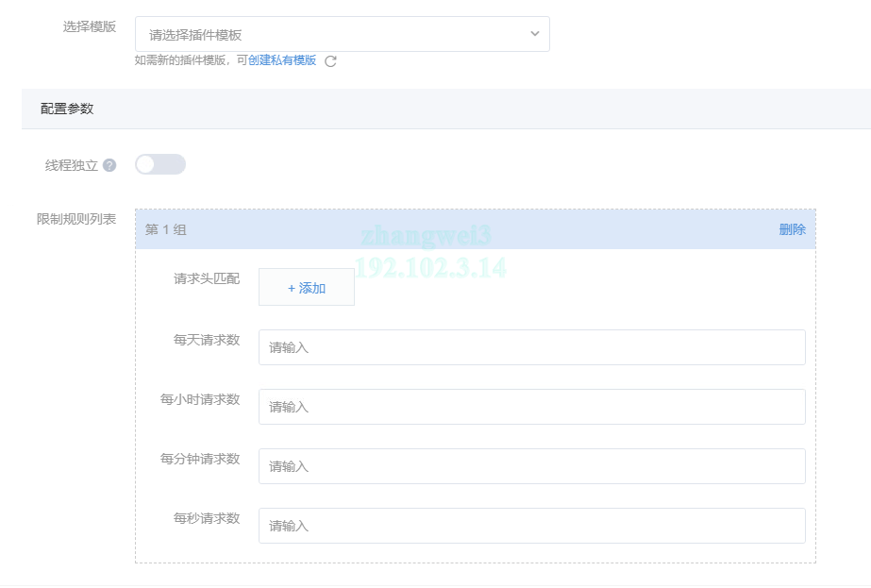Click the 选择模版 field label
The image size is (871, 588).
click(90, 26)
